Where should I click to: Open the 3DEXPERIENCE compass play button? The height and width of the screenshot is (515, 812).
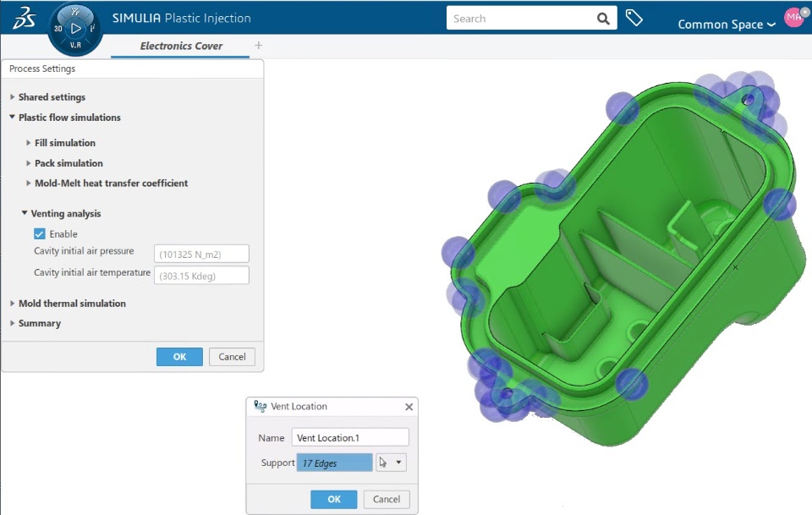(x=75, y=29)
